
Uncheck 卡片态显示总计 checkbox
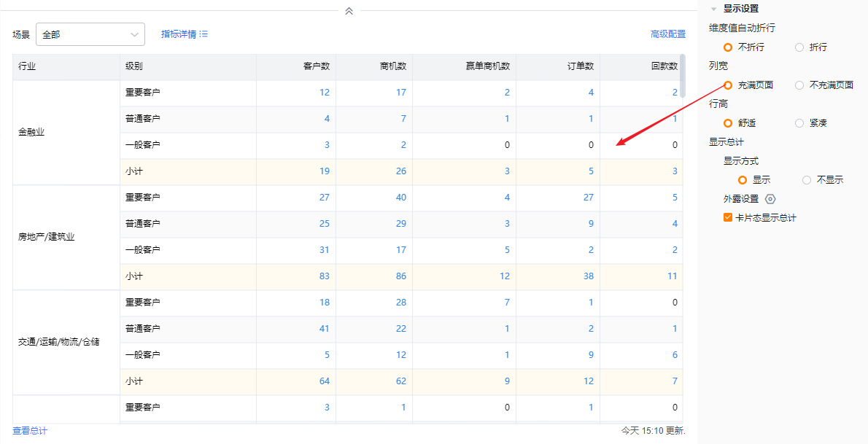pyautogui.click(x=728, y=218)
